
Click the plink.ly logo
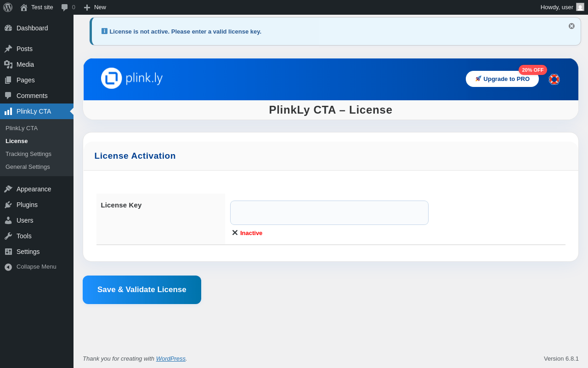pyautogui.click(x=132, y=78)
